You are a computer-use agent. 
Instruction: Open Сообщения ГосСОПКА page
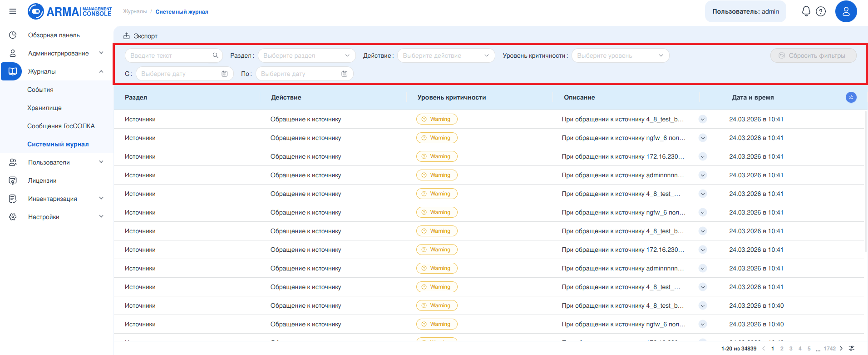(x=61, y=126)
